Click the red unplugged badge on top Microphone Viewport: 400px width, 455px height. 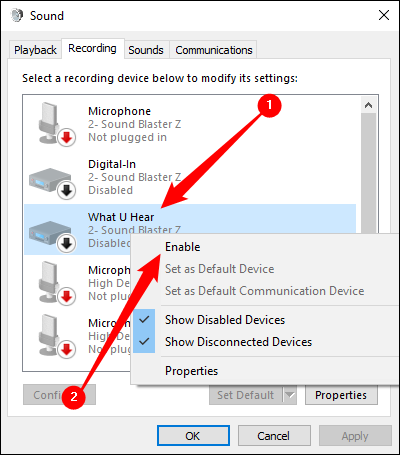[67, 137]
